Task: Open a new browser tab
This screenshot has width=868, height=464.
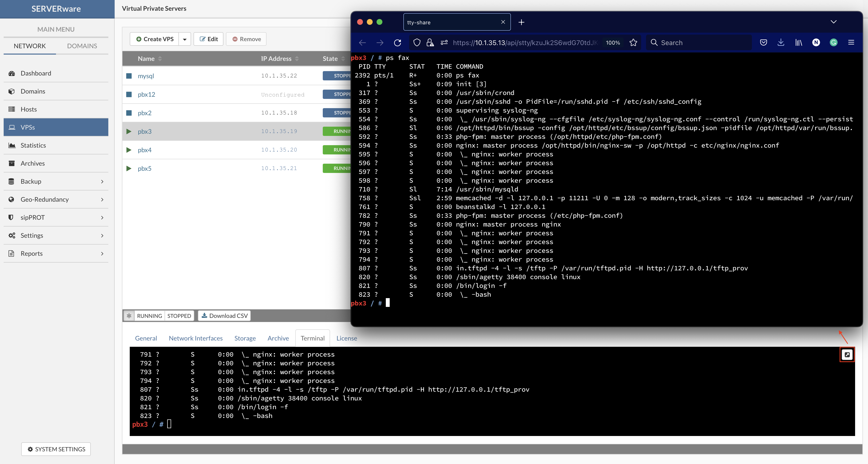Action: (521, 22)
